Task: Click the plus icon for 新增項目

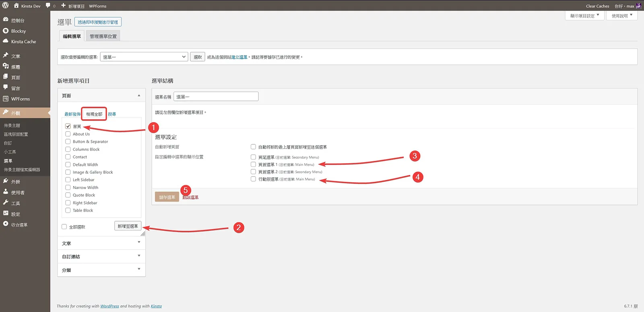Action: click(63, 6)
